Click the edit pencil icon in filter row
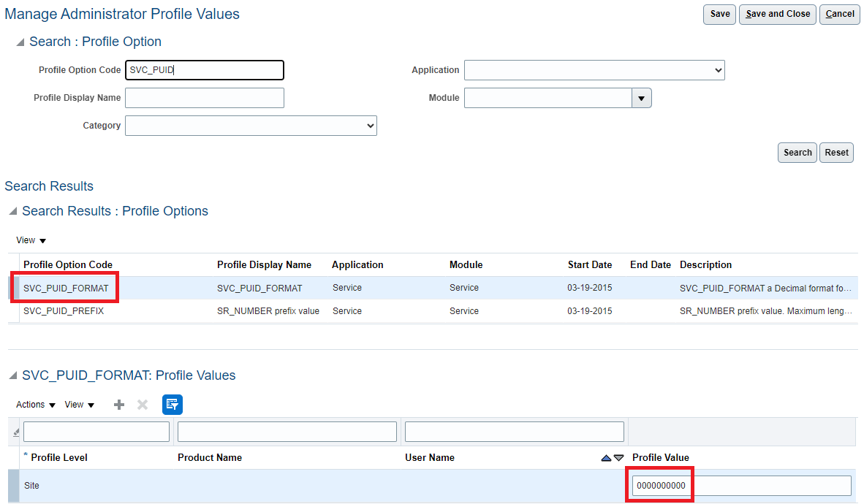864x504 pixels. pos(15,432)
